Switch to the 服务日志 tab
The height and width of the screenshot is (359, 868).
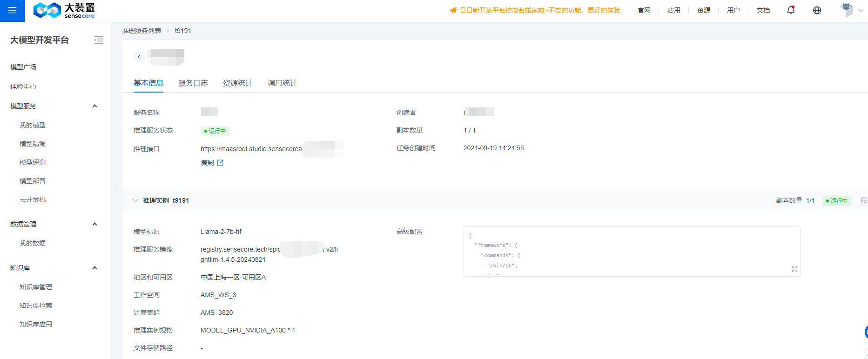[x=193, y=83]
